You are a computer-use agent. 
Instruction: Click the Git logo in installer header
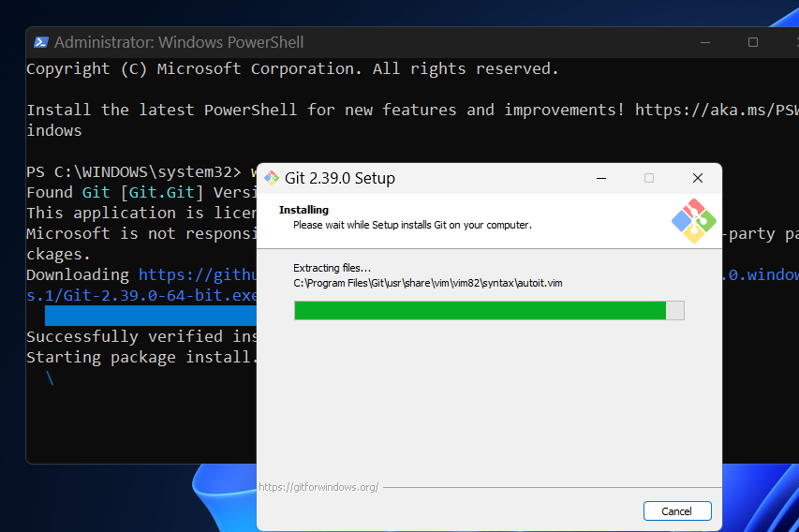pyautogui.click(x=693, y=221)
